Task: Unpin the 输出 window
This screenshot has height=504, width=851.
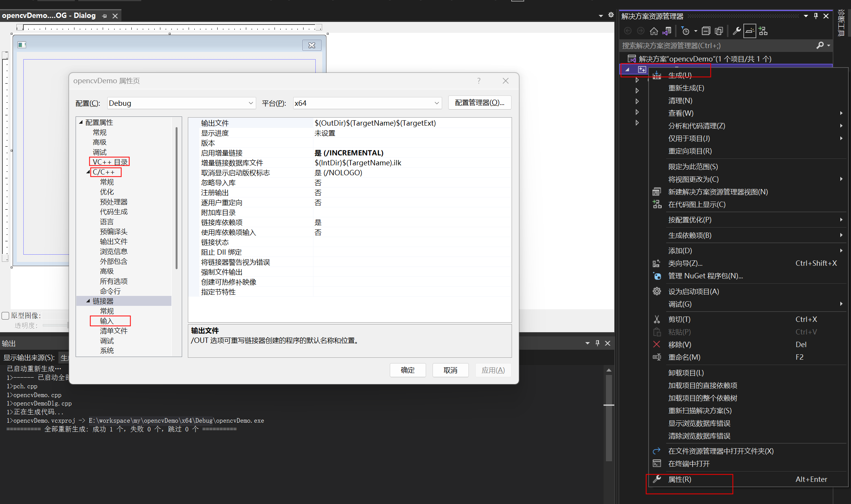Action: (597, 343)
